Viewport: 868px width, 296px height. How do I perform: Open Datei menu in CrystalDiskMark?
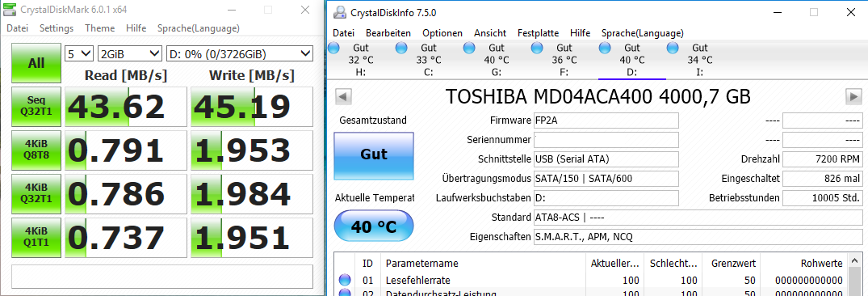tap(17, 28)
